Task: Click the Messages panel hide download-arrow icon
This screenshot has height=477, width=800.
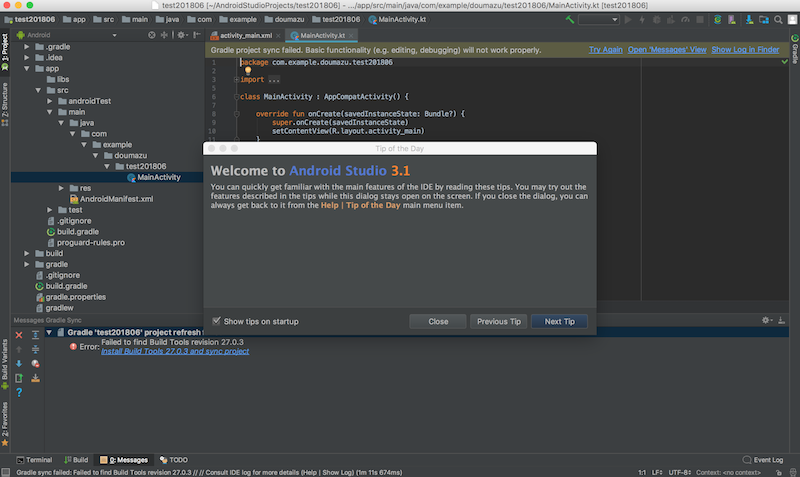Action: (781, 320)
